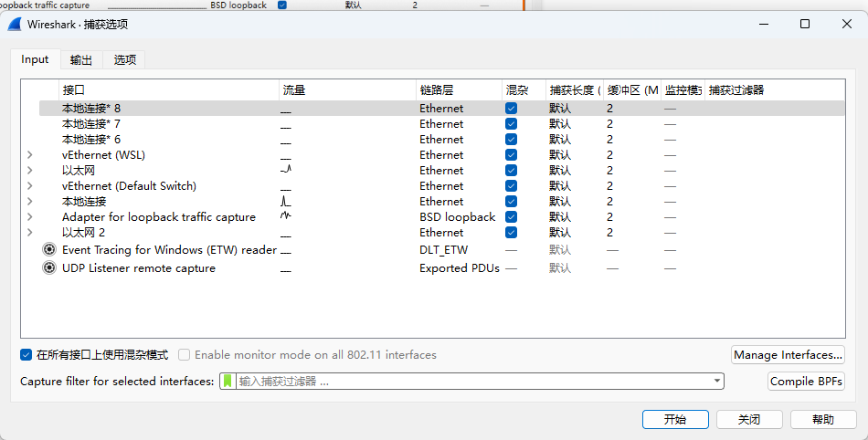This screenshot has height=440, width=868.
Task: Open the capture filter dropdown arrow
Action: point(717,381)
